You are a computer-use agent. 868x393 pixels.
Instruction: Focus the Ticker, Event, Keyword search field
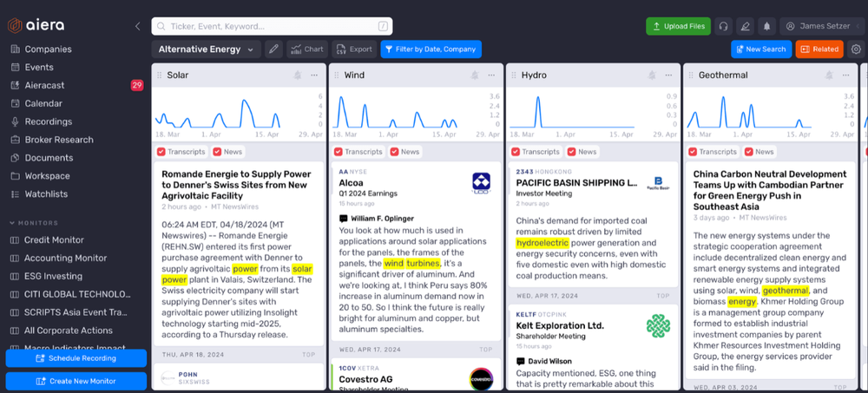(272, 26)
